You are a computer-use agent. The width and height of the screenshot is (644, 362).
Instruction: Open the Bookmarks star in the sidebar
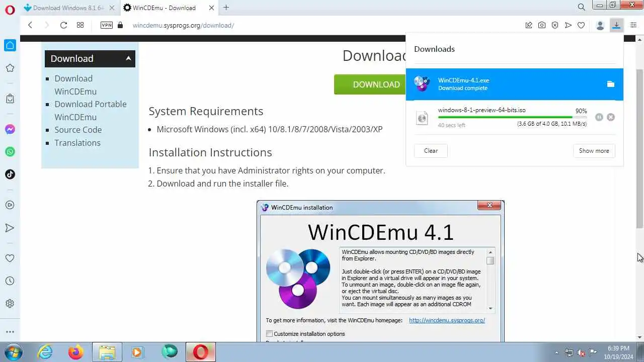point(10,68)
